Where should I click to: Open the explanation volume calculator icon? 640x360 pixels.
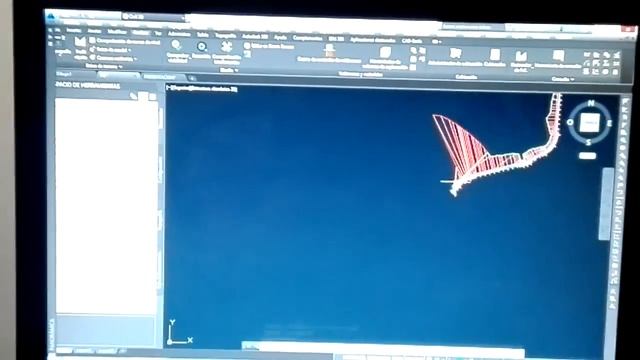click(x=385, y=53)
